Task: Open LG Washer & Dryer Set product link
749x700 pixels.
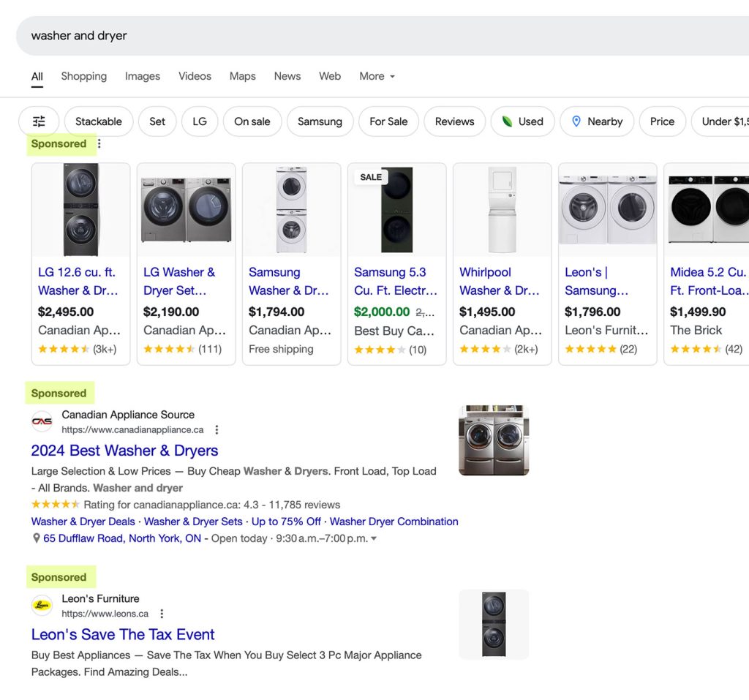Action: click(180, 281)
